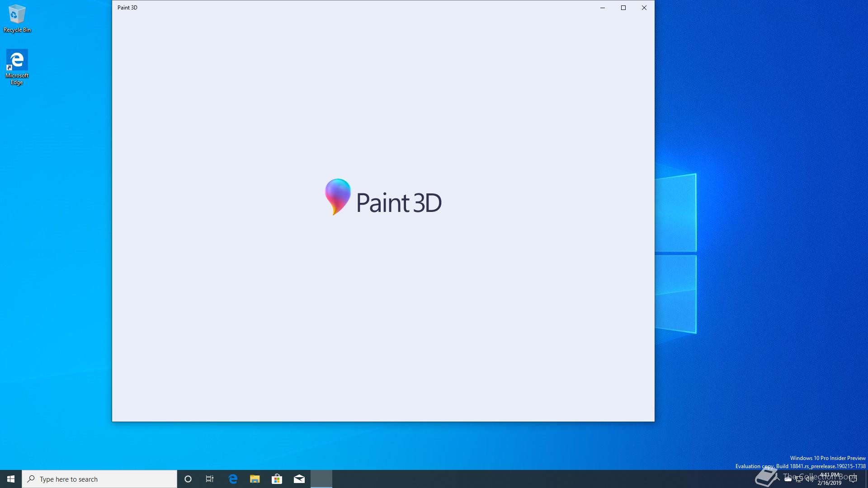Open Microsoft Store from the taskbar
Viewport: 868px width, 488px height.
pos(277,479)
